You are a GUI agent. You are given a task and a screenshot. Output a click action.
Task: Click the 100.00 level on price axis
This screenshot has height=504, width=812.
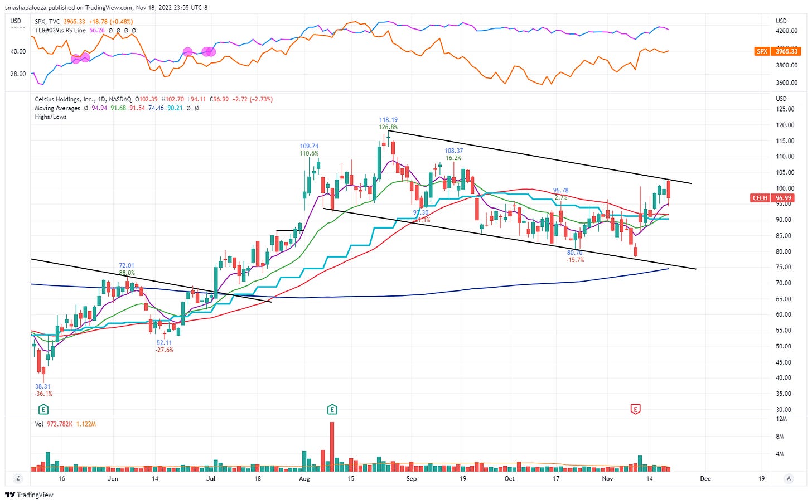[785, 188]
